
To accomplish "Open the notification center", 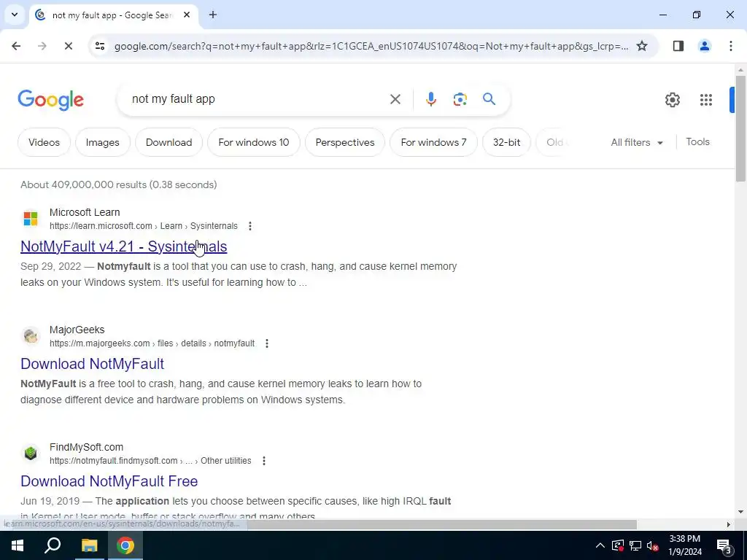I will 724,546.
